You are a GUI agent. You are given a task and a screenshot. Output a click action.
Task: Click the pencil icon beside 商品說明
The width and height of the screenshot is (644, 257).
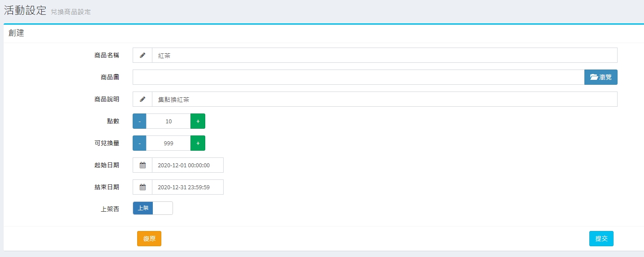pos(143,99)
